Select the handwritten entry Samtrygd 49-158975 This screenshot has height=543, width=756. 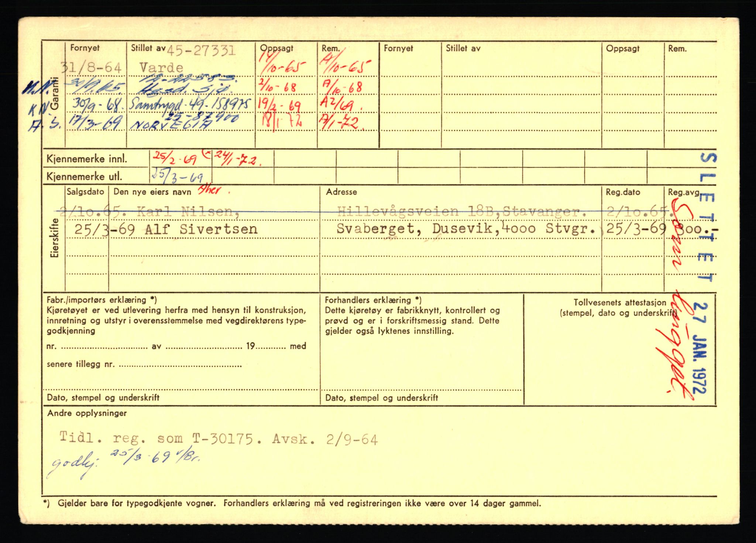[x=190, y=104]
